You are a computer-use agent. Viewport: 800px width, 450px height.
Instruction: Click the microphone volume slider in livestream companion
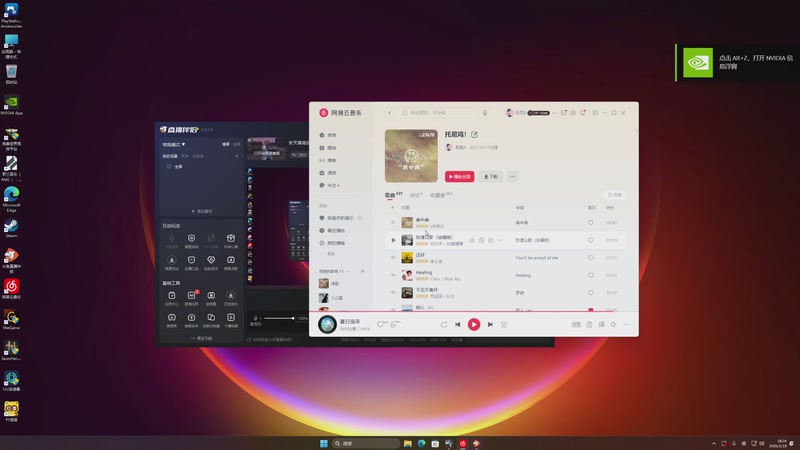tap(279, 318)
